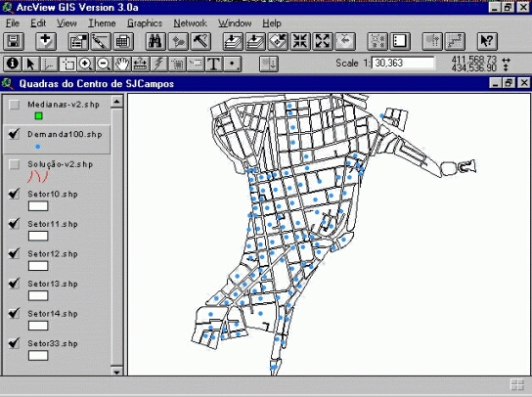Click the Save Project floppy disk icon
532x397 pixels.
14,41
